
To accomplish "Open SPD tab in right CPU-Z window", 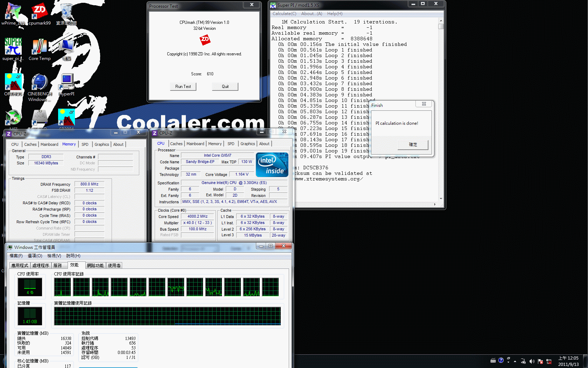I will point(231,144).
